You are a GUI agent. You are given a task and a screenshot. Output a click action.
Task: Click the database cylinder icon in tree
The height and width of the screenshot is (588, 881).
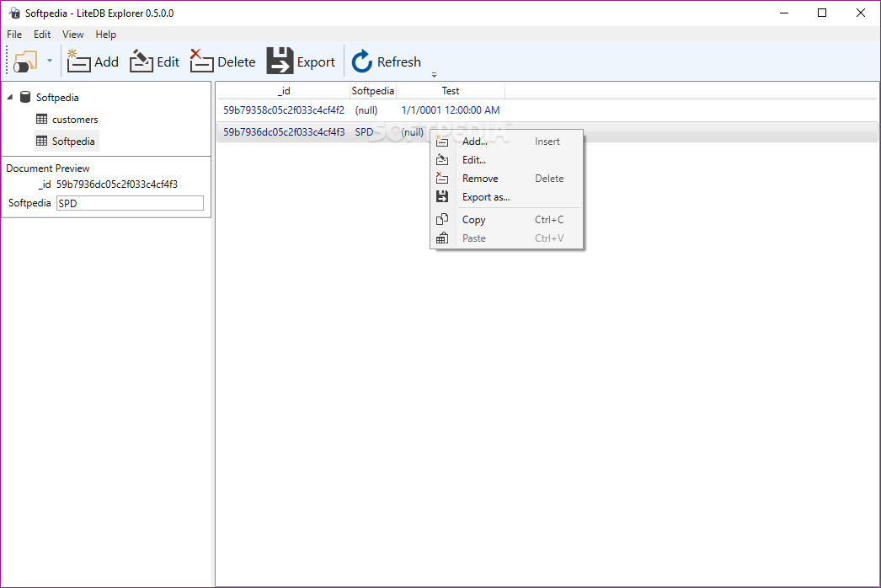click(x=25, y=97)
